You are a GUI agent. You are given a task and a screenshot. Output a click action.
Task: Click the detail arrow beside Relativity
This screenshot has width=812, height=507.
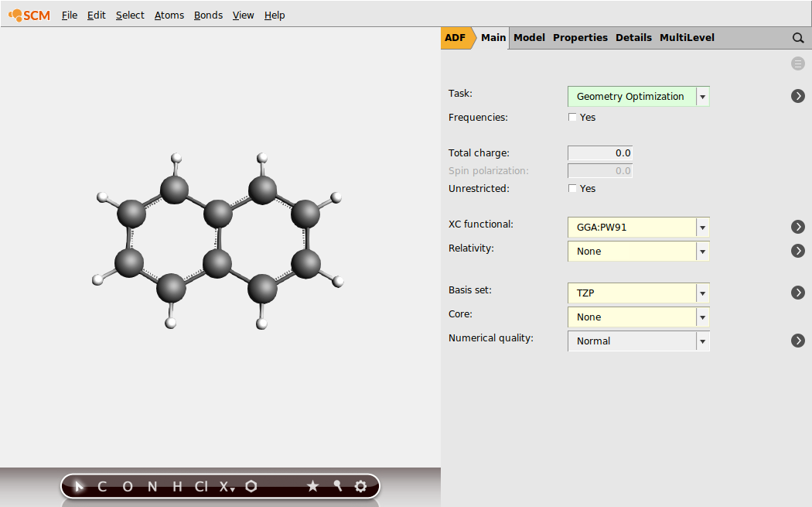(x=797, y=250)
